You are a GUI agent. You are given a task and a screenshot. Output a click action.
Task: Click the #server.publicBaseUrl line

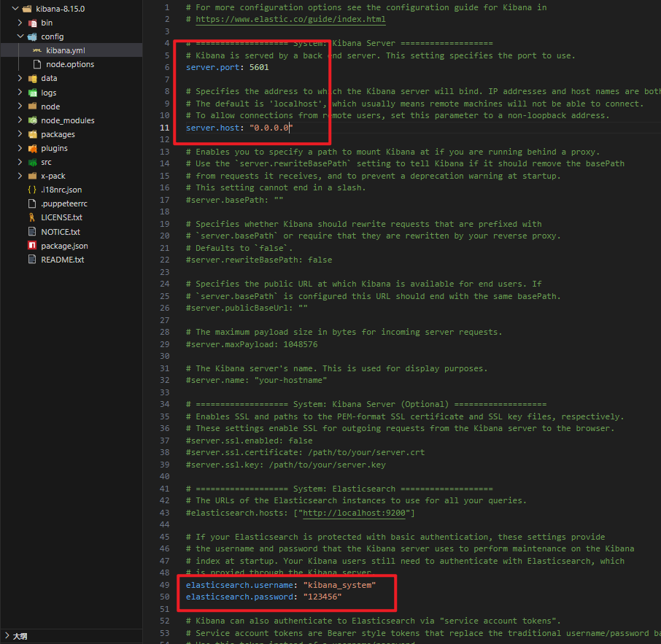point(247,308)
